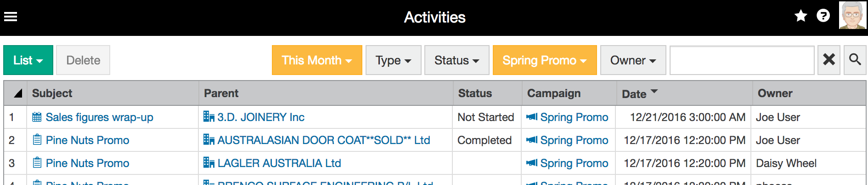
Task: Click the calendar icon beside Sales figures wrap-up
Action: click(x=37, y=117)
